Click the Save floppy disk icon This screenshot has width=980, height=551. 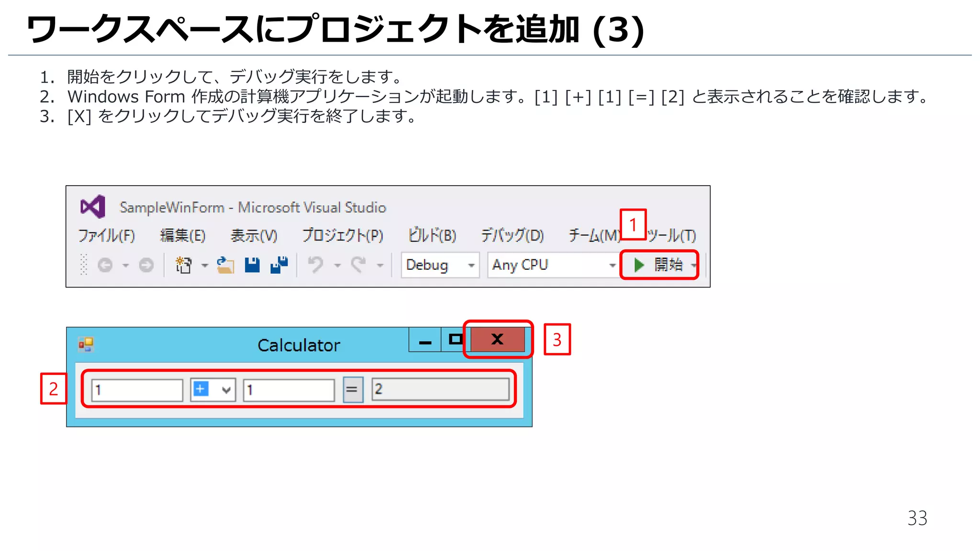[252, 264]
